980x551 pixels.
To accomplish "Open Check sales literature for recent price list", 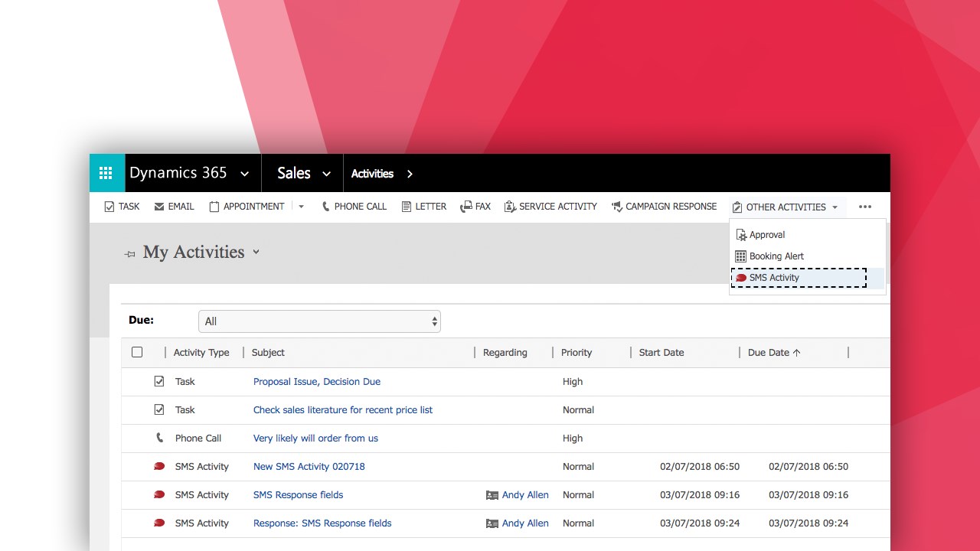I will click(x=343, y=409).
